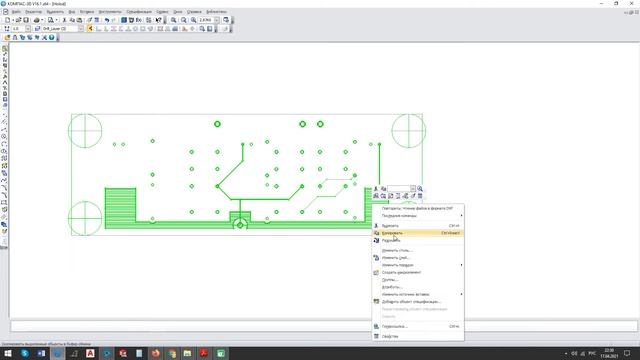The image size is (640, 360).
Task: Expand Изменить источник вставки submenu arrow
Action: tap(461, 294)
